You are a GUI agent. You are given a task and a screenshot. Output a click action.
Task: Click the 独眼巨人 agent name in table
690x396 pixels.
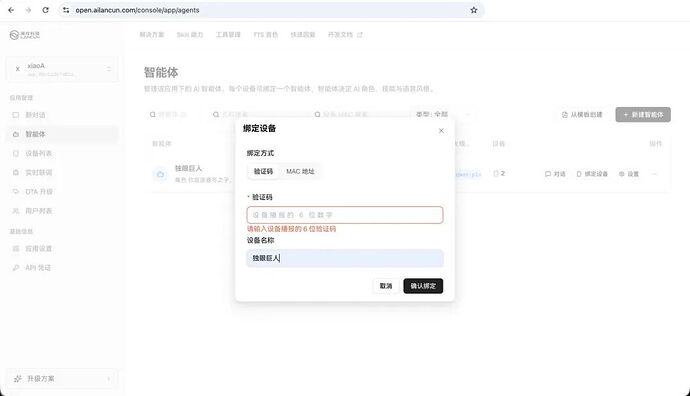[188, 168]
